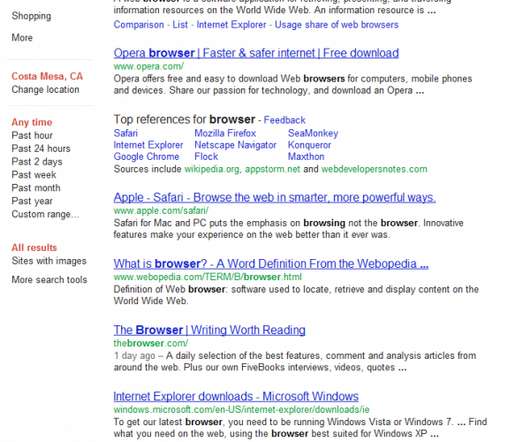This screenshot has height=442, width=530.
Task: Click the www.apple.com/safari/ URL
Action: coord(161,211)
